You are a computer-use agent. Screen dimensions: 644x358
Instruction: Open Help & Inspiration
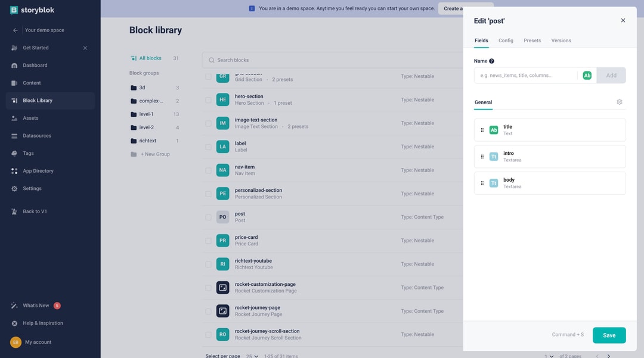pos(43,323)
